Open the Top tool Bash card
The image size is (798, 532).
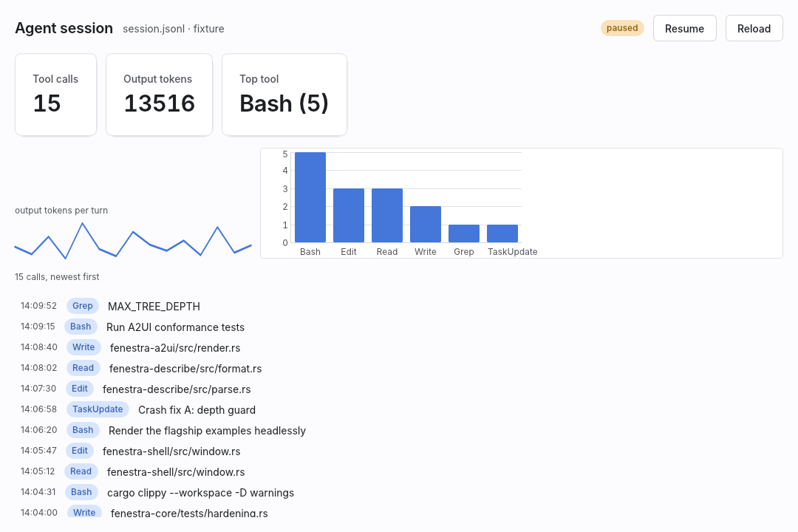coord(284,95)
